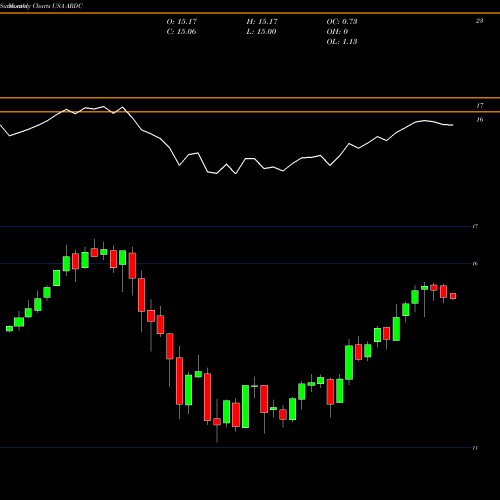
Task: Click the '11' axis label on candlestick panel
Action: (x=475, y=448)
